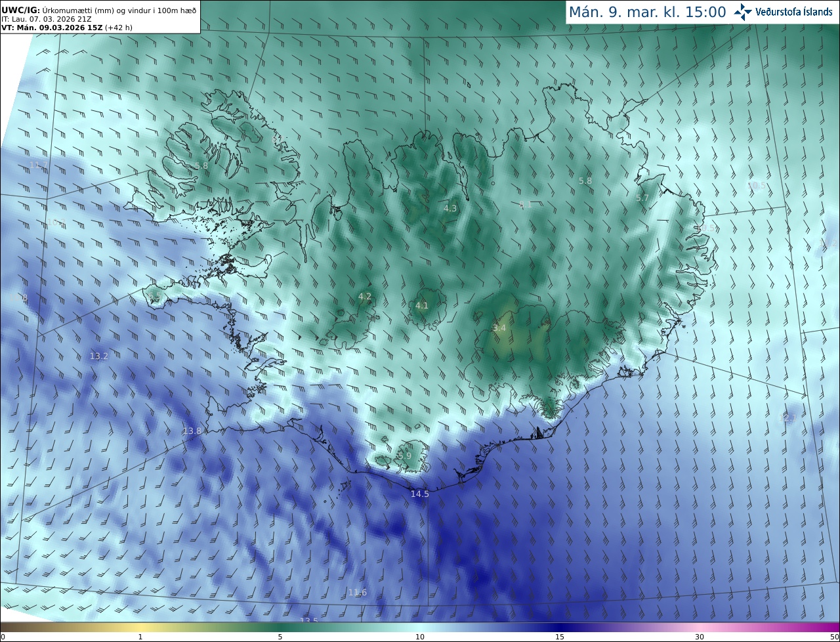Click the 14.5 value on south coast
This screenshot has height=642, width=840.
click(x=420, y=494)
